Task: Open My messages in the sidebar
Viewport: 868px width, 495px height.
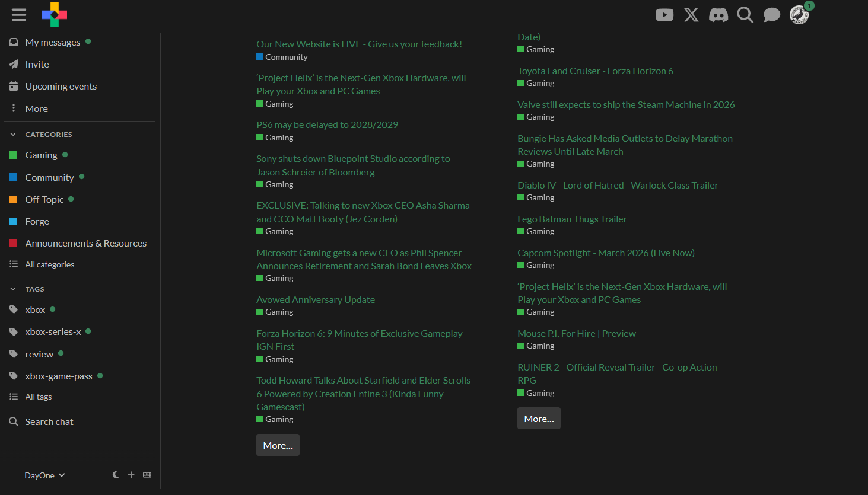Action: pos(52,43)
